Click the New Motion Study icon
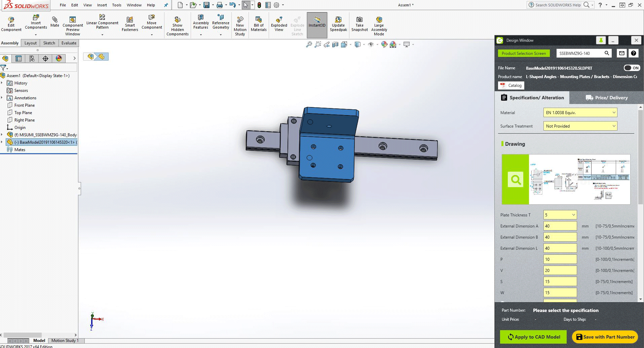 240,20
